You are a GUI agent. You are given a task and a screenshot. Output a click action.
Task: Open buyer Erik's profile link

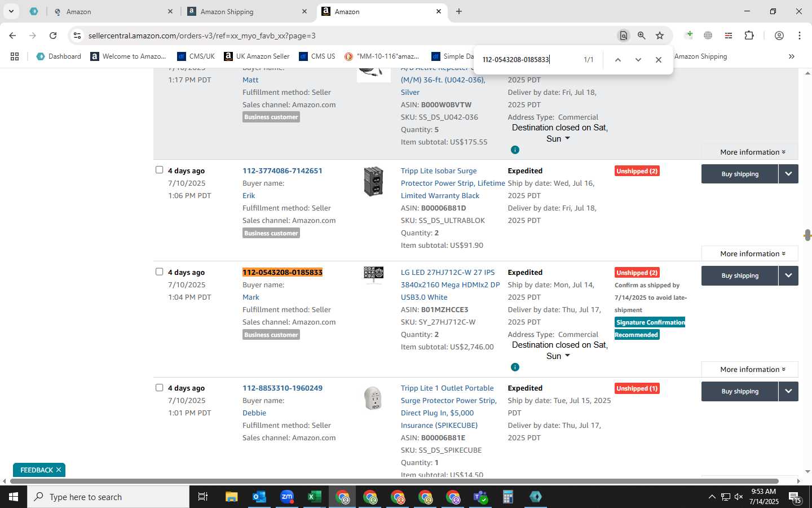point(249,195)
